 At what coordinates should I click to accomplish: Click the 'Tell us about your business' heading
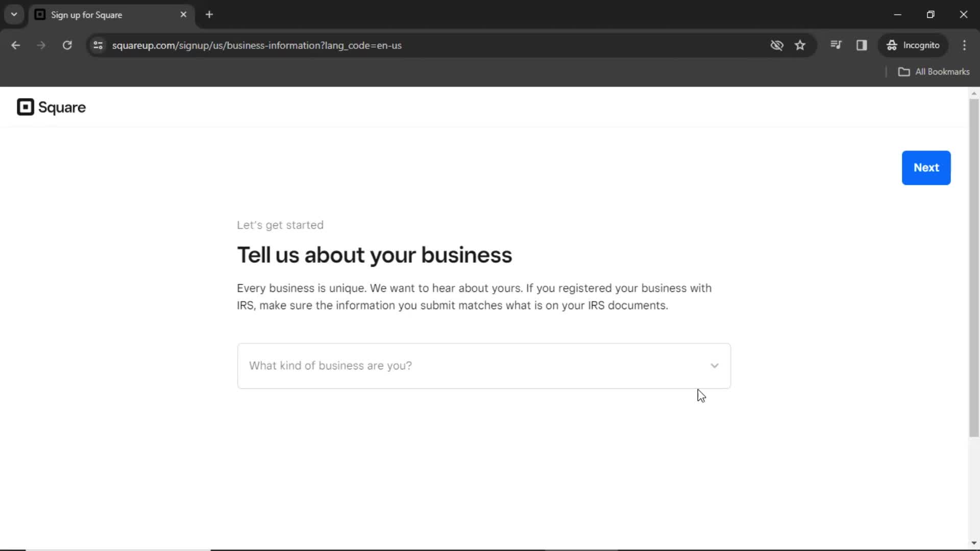pos(374,255)
